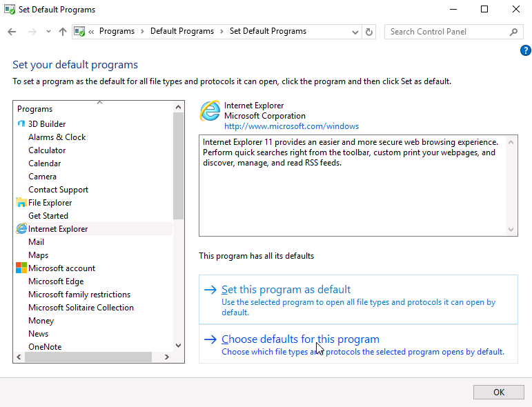Select 3D Builder in programs list
The height and width of the screenshot is (407, 532).
[x=47, y=124]
